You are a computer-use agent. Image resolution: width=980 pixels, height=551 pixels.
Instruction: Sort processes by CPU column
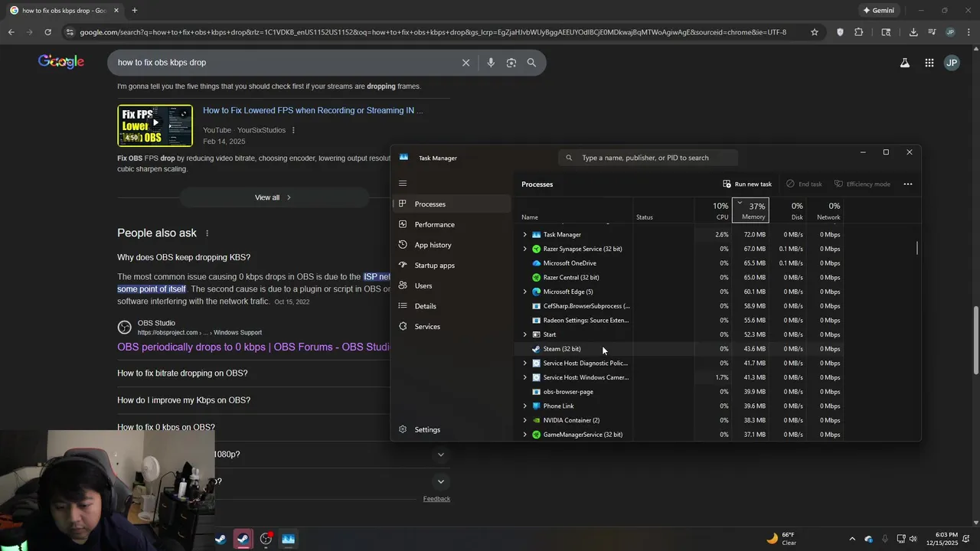coord(713,210)
